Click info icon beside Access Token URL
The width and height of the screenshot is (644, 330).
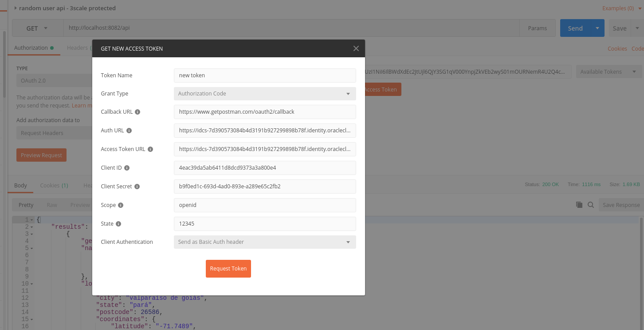(150, 149)
